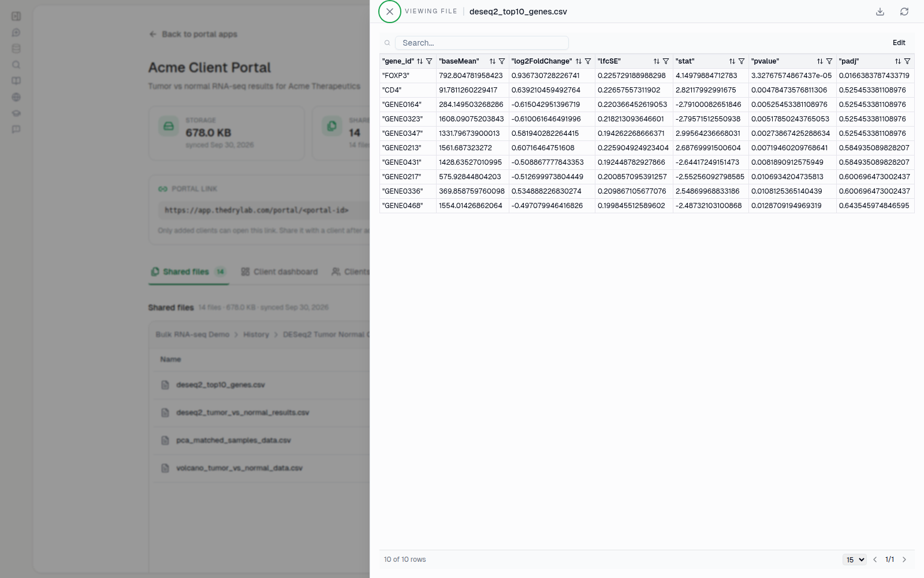Click the Edit button
The image size is (924, 578).
click(899, 43)
